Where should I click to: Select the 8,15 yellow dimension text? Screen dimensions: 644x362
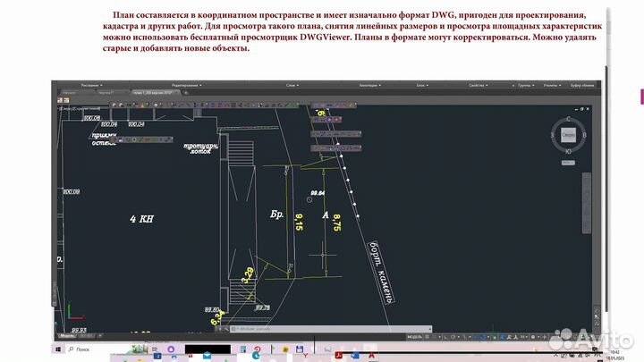pos(299,222)
